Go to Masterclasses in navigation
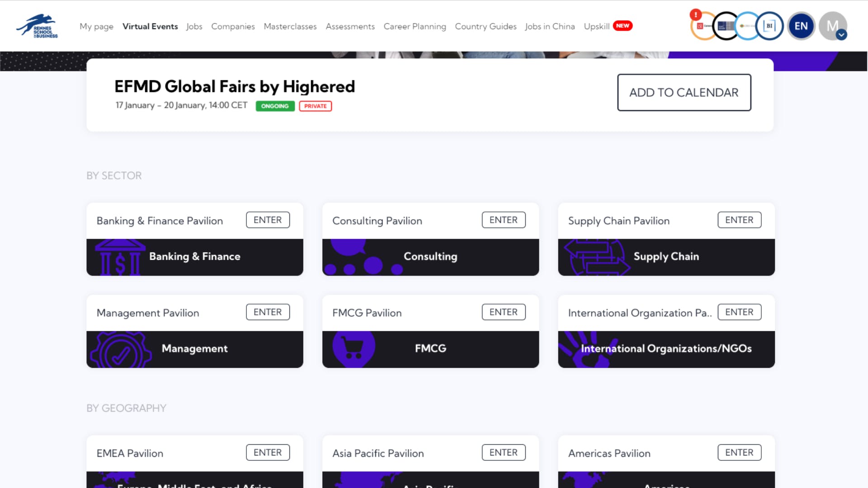Image resolution: width=868 pixels, height=488 pixels. click(290, 26)
